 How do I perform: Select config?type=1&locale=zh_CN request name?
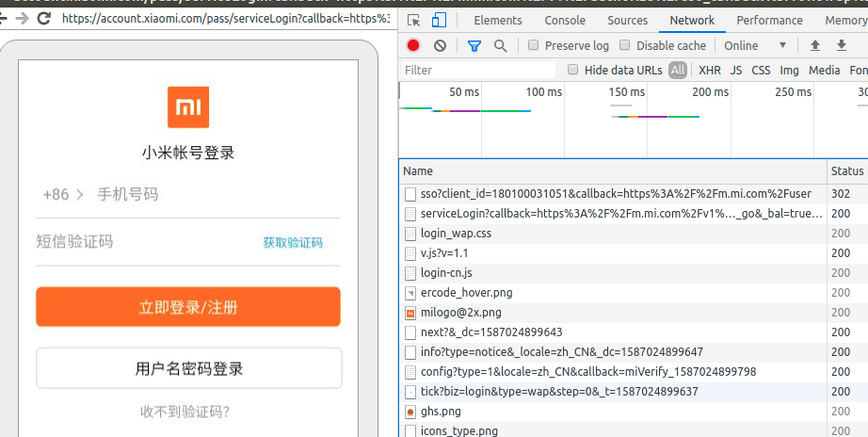pos(587,372)
